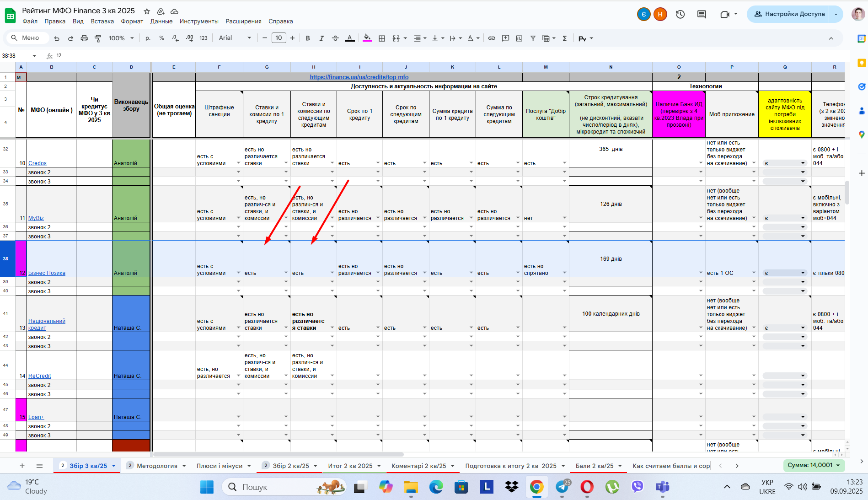Click the paint format roller icon
The width and height of the screenshot is (868, 500).
coord(98,38)
